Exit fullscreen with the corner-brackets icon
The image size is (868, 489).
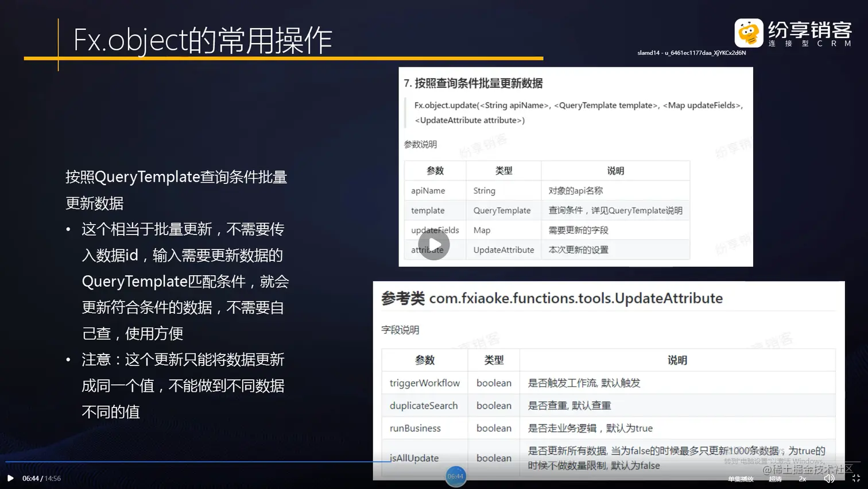[856, 479]
